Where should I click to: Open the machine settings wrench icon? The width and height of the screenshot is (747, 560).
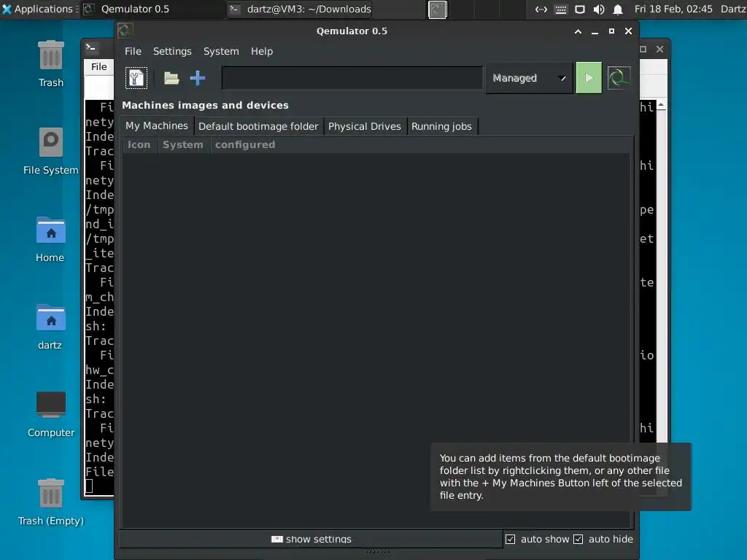(136, 78)
